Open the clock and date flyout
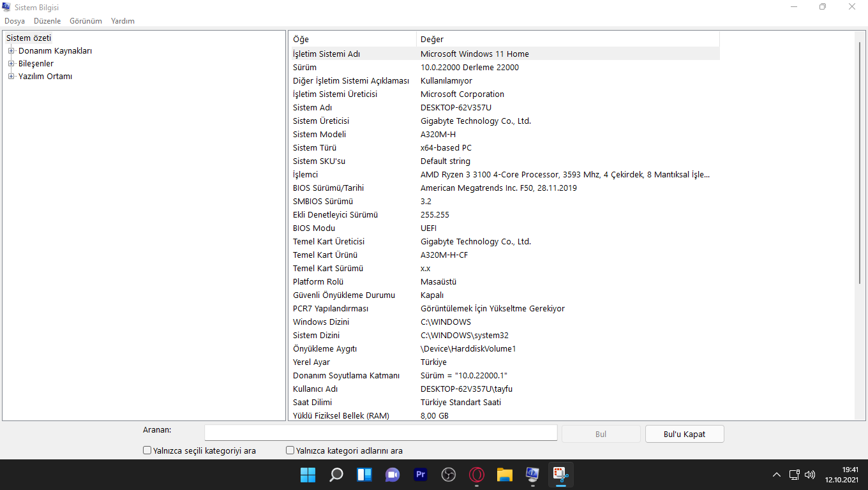Screen dimensions: 868x490 point(842,475)
